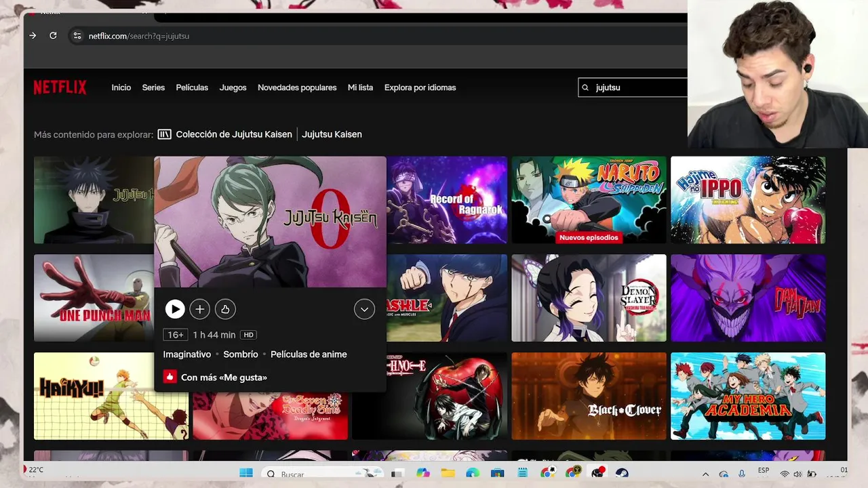Reload the page with refresh button
The width and height of the screenshot is (868, 488).
(53, 36)
